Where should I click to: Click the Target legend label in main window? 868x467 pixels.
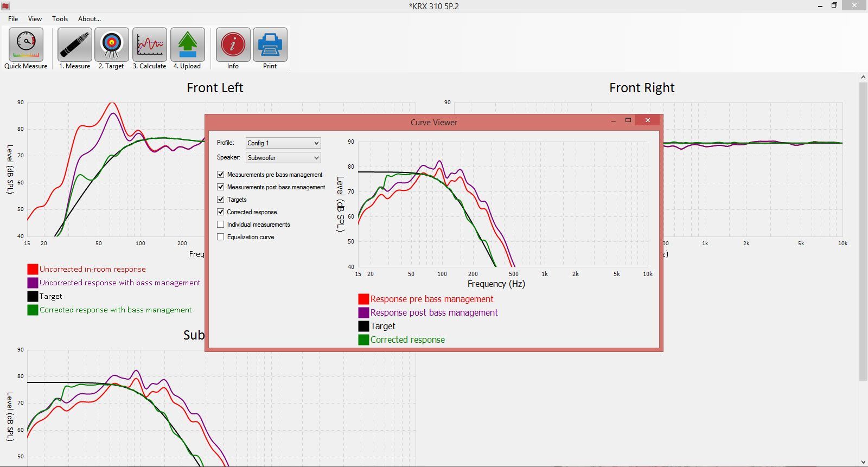click(x=51, y=297)
